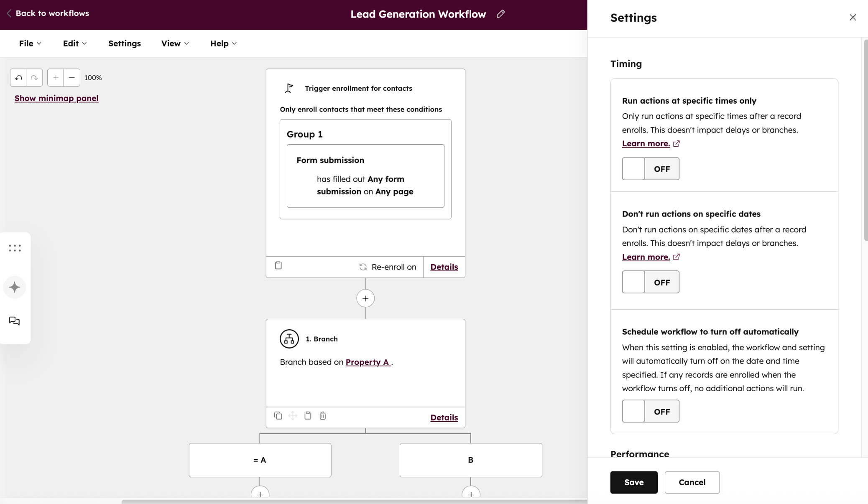Duplicate the Branch action with the copy icon
This screenshot has height=504, width=868.
(x=278, y=416)
